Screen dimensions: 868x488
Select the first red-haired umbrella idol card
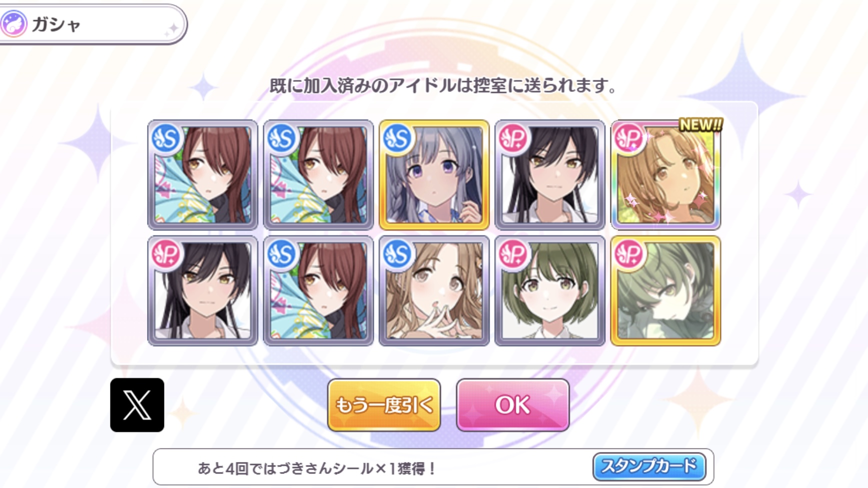[x=203, y=174]
